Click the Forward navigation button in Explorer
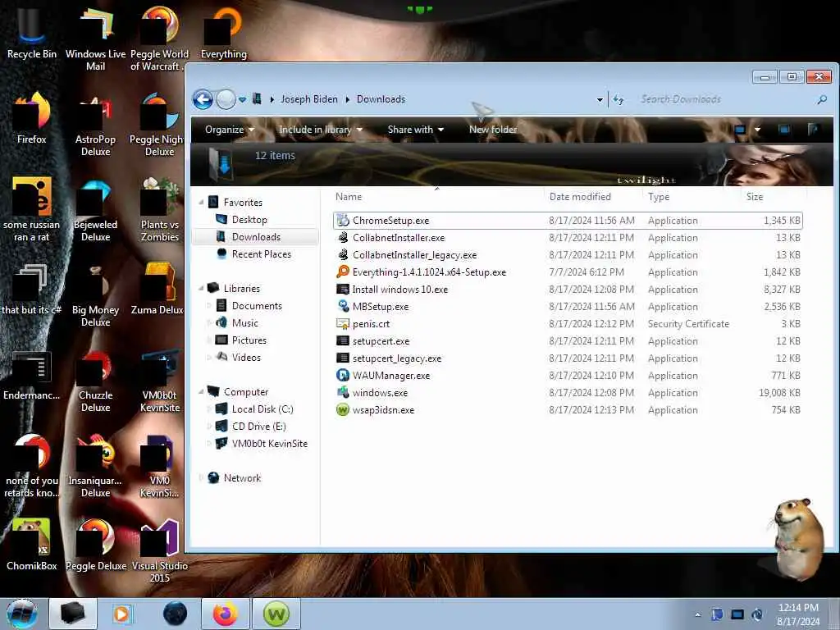 (226, 99)
